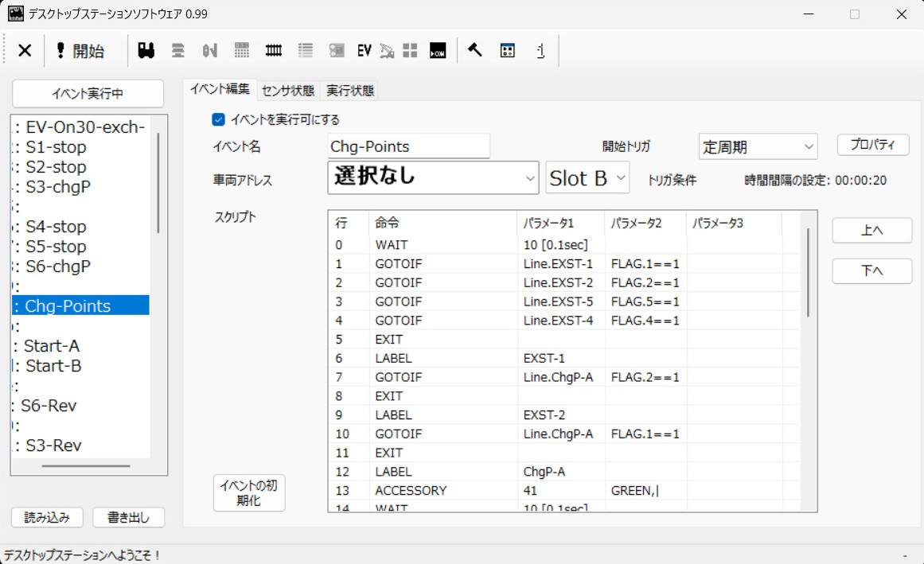The width and height of the screenshot is (924, 564).
Task: Click the X icon in toolbar
Action: click(x=25, y=51)
